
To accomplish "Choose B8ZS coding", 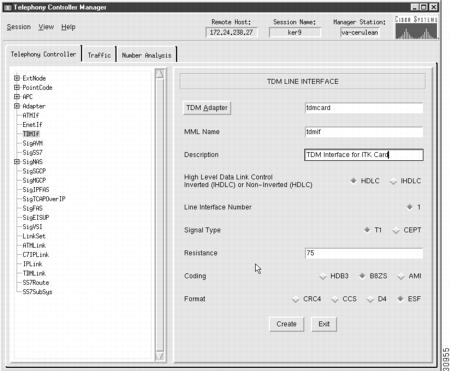I will (362, 276).
